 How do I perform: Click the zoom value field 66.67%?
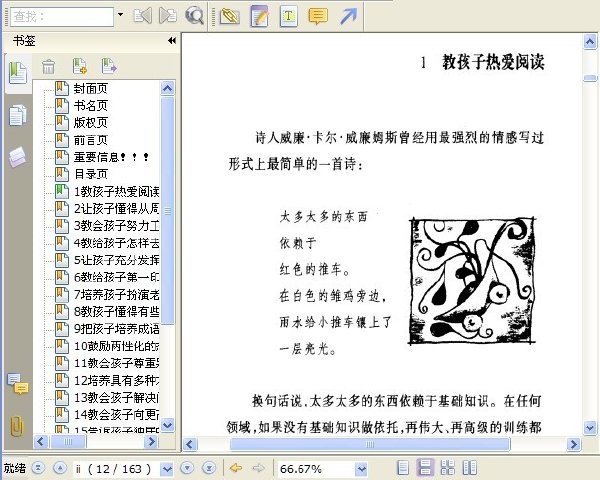(316, 469)
